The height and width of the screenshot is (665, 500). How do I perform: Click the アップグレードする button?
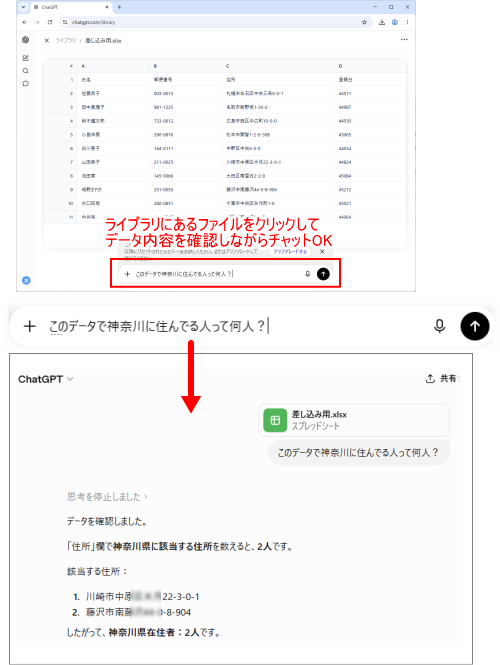pos(290,251)
